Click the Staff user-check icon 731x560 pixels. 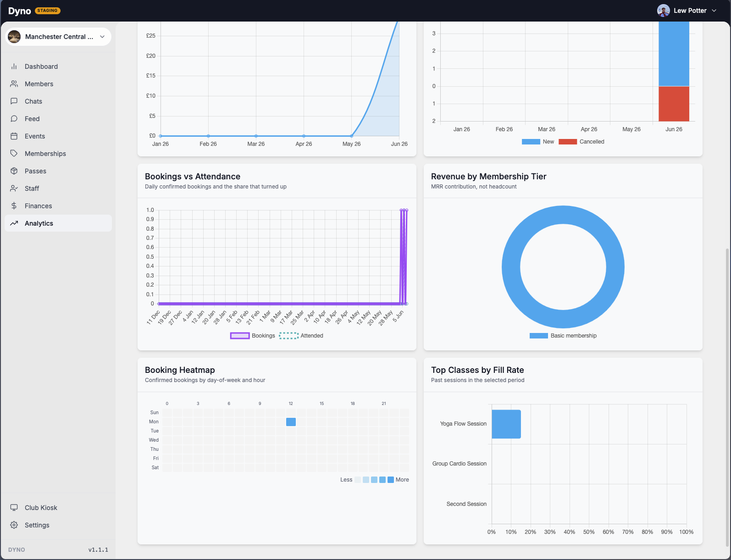[14, 189]
